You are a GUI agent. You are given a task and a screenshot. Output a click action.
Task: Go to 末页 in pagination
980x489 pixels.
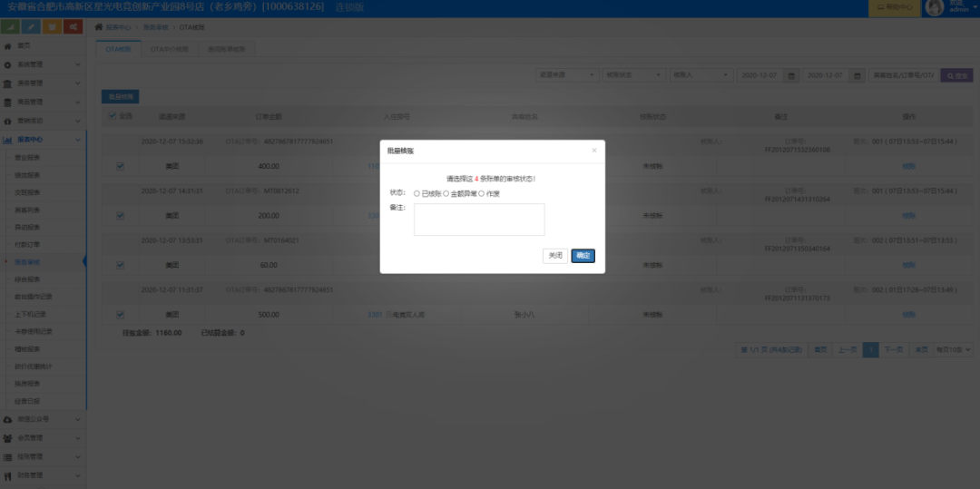click(x=921, y=349)
